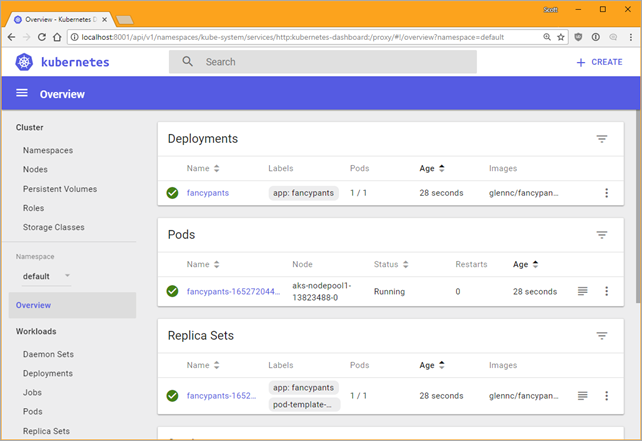
Task: Click the green status check for fancypants deployment
Action: point(172,193)
